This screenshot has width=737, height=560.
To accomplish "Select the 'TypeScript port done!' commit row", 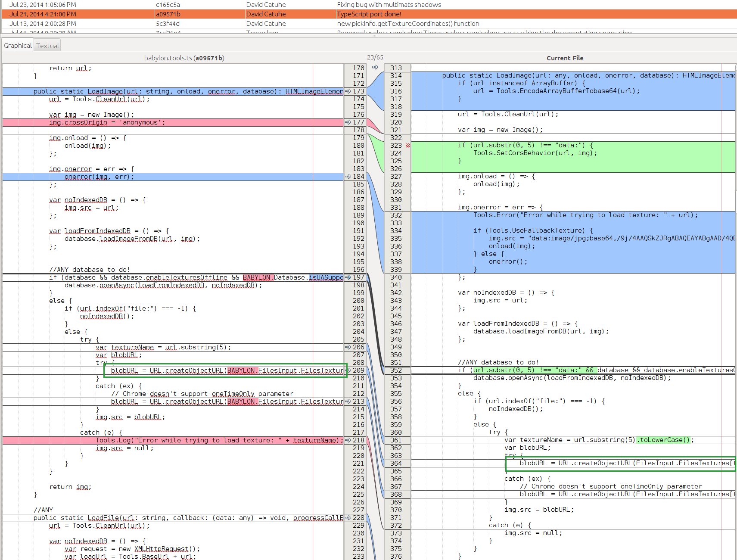I will pos(369,14).
